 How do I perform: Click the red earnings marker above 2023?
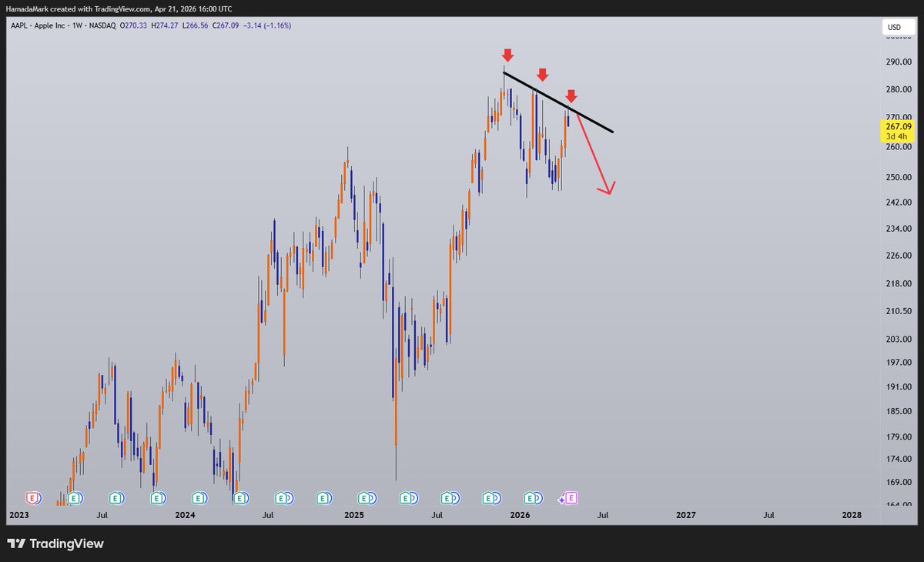pos(32,498)
